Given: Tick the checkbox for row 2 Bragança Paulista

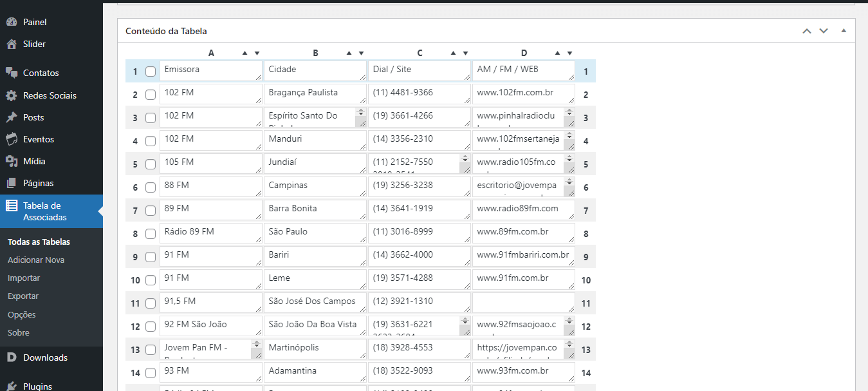Looking at the screenshot, I should [x=151, y=95].
